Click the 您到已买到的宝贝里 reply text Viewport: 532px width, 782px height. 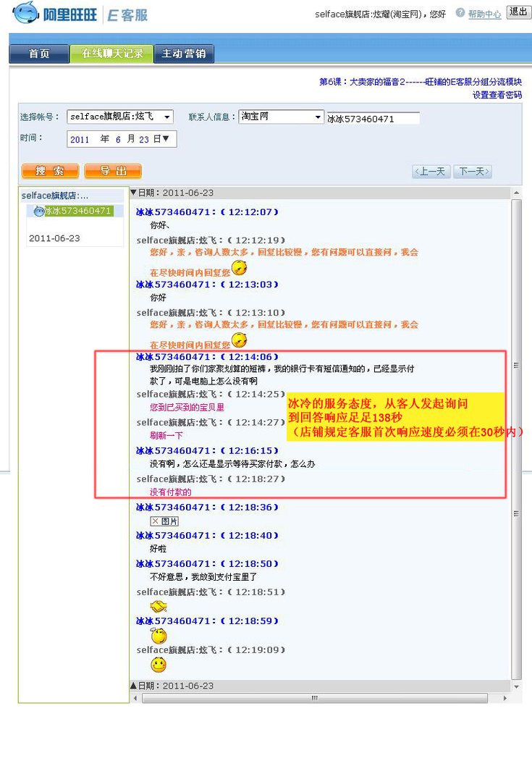coord(187,408)
